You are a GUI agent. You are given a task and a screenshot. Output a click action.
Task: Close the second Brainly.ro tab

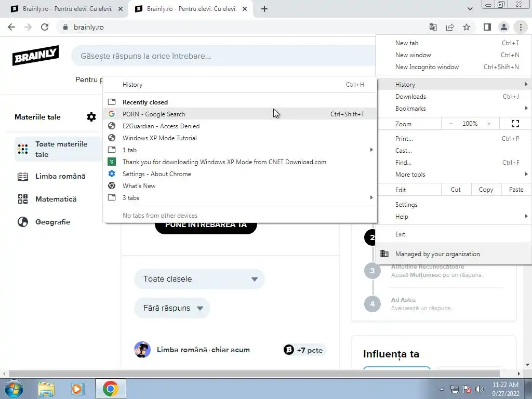pos(245,9)
